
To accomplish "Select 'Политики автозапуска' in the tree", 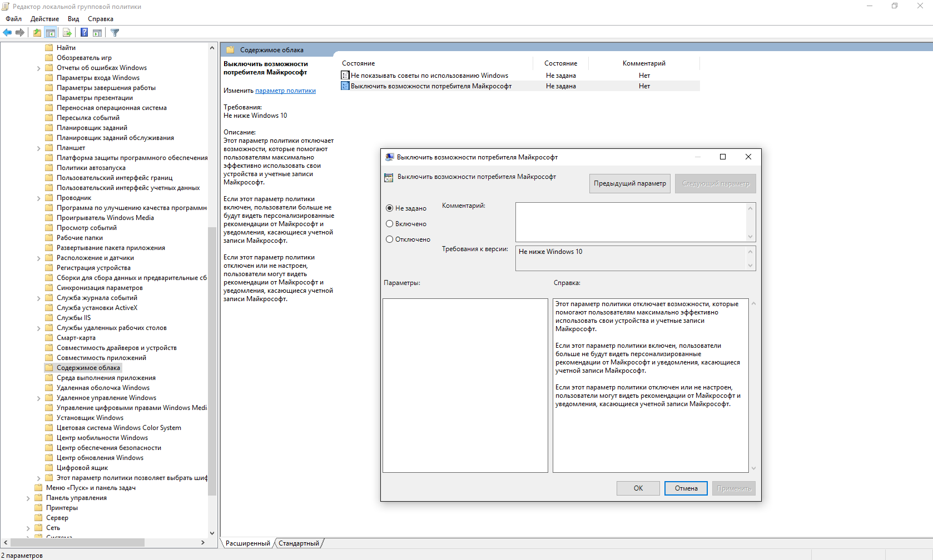I will (91, 168).
